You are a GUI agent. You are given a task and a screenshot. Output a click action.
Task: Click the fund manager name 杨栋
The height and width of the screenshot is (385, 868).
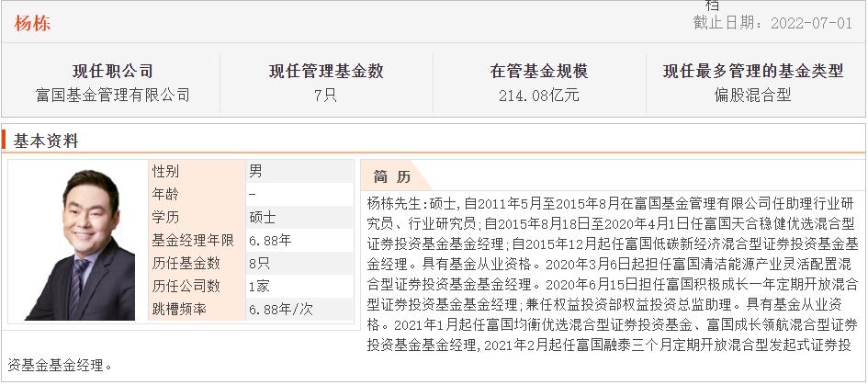tap(32, 23)
